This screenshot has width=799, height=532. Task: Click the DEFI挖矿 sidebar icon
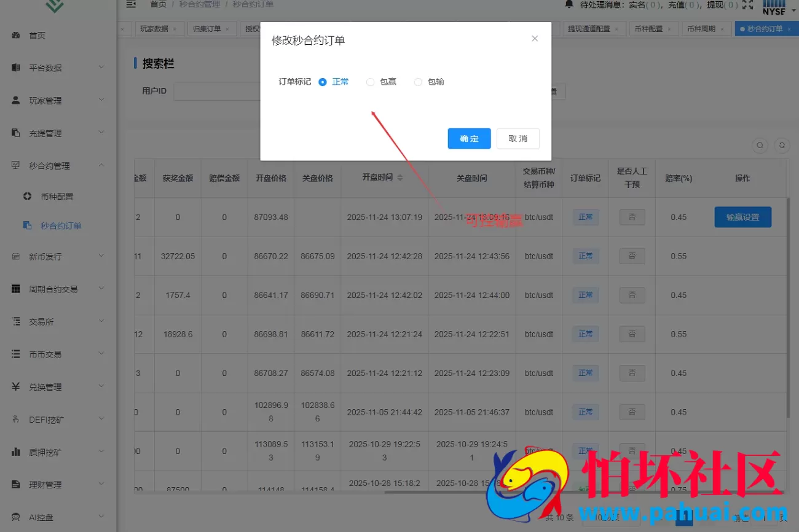point(16,420)
